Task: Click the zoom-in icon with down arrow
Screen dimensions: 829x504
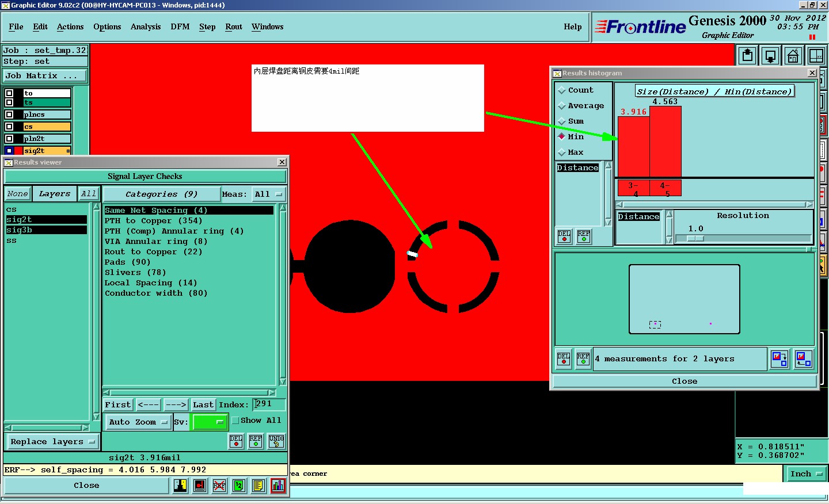Action: point(770,56)
